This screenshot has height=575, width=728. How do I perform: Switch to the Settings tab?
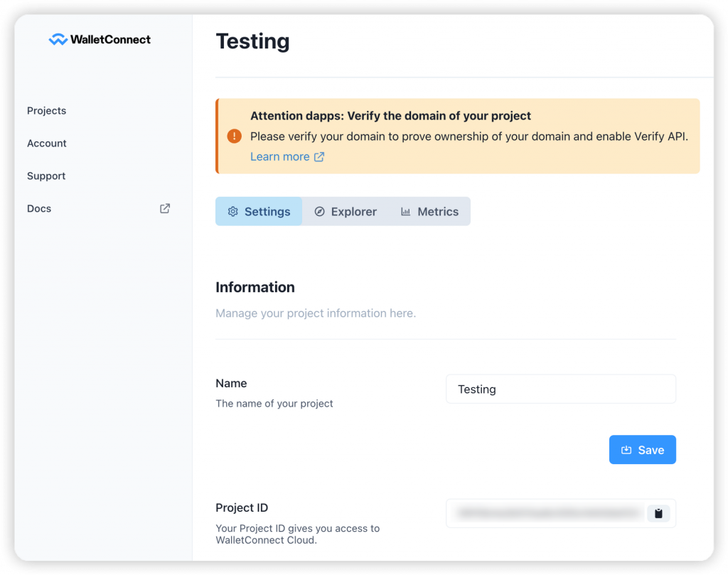pyautogui.click(x=267, y=212)
